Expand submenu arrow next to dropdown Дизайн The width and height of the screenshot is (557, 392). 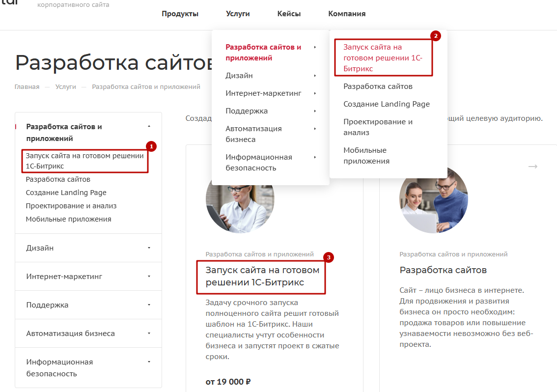point(315,76)
